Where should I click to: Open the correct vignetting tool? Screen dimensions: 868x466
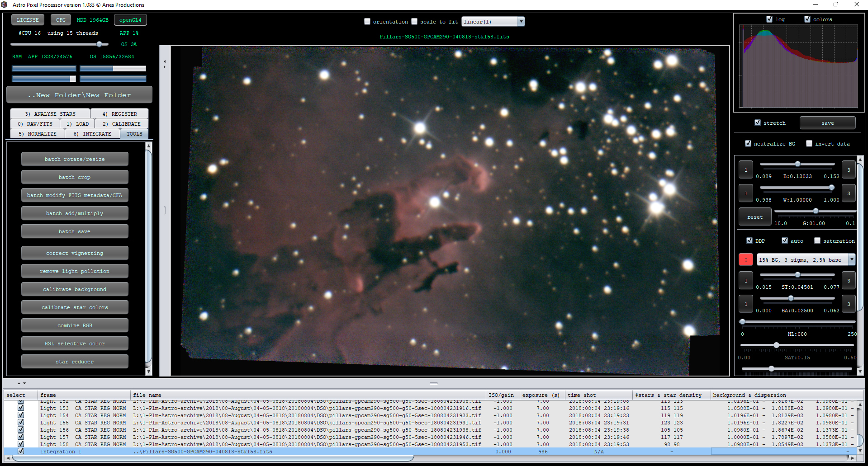point(75,253)
